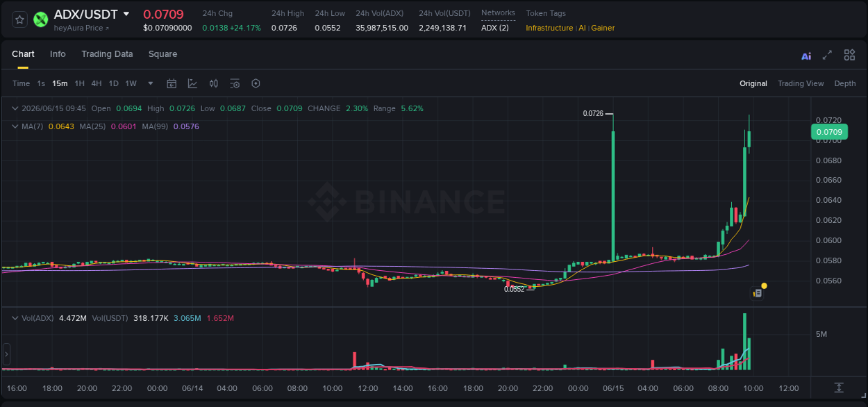Collapse the MA indicator row chevron
The width and height of the screenshot is (868, 407).
(x=15, y=126)
